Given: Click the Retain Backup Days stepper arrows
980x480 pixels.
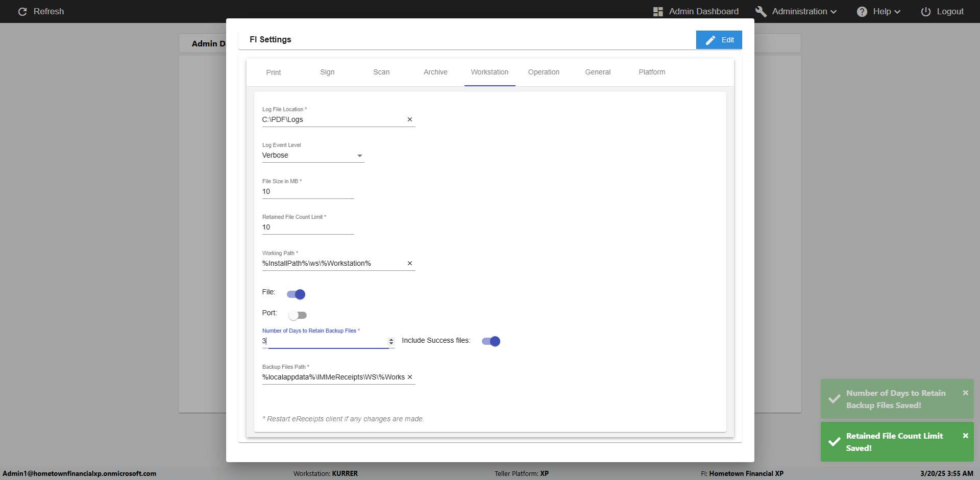Looking at the screenshot, I should 391,341.
